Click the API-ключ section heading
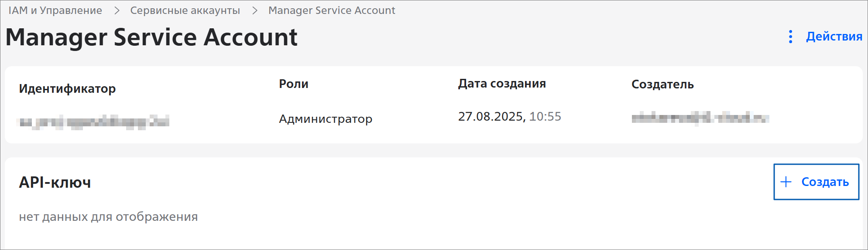The image size is (868, 250). 55,182
